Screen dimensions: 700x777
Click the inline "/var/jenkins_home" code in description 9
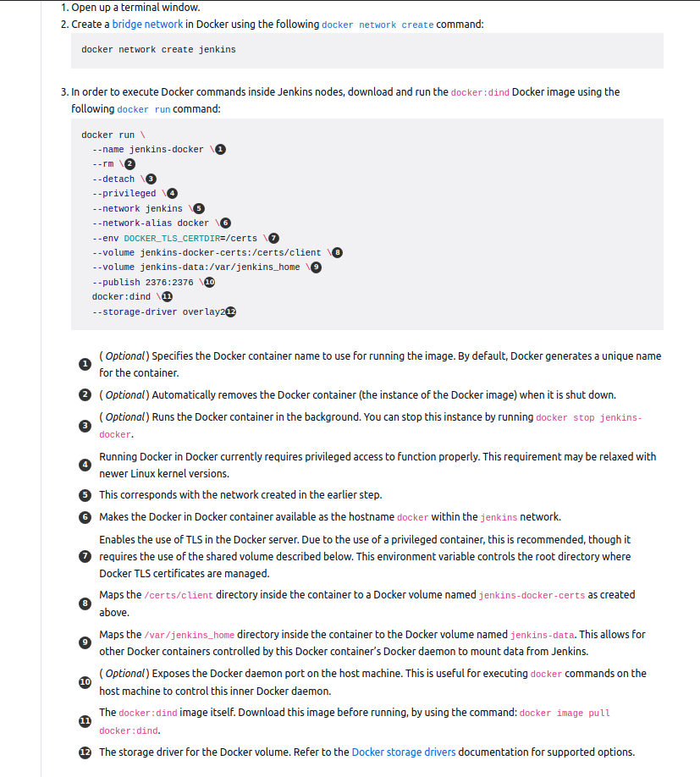click(189, 635)
